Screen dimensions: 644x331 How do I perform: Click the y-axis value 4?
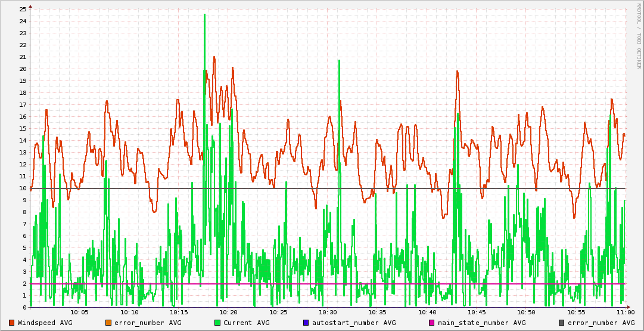pyautogui.click(x=24, y=259)
